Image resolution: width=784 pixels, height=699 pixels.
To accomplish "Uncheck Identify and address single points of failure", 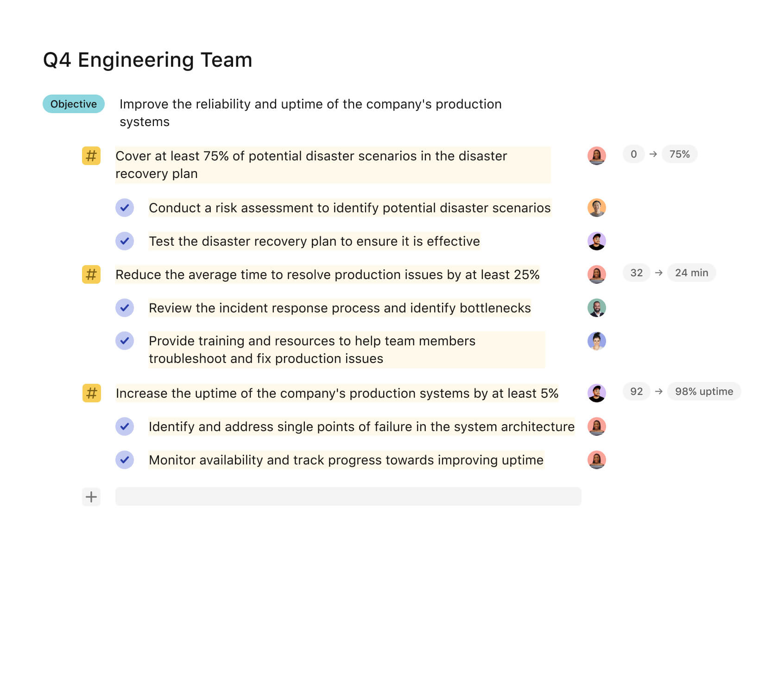I will [125, 426].
